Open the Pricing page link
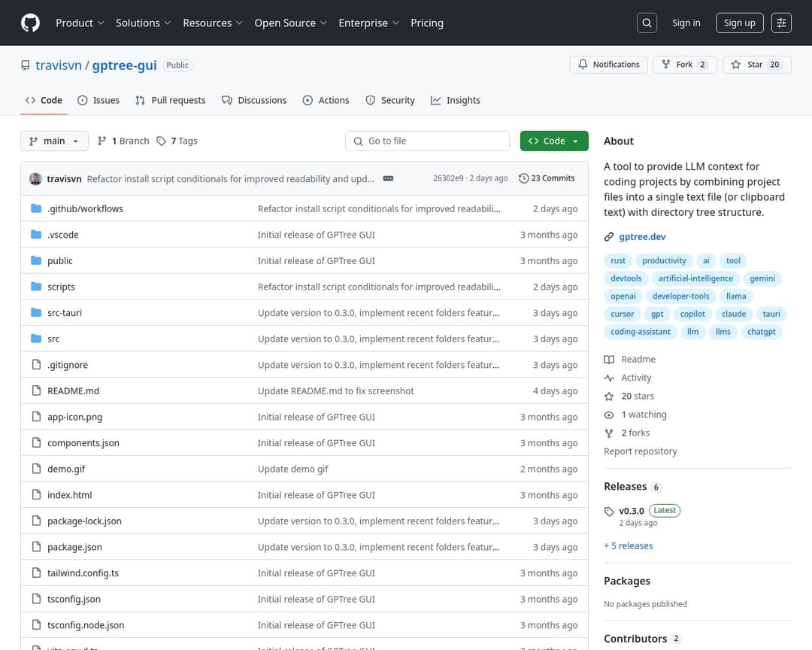The height and width of the screenshot is (650, 812). (427, 23)
